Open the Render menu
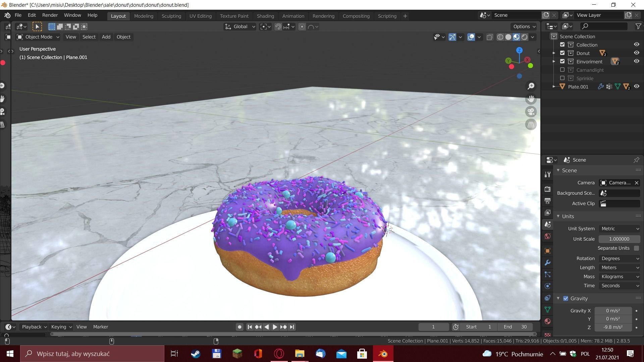The width and height of the screenshot is (644, 362). point(50,15)
